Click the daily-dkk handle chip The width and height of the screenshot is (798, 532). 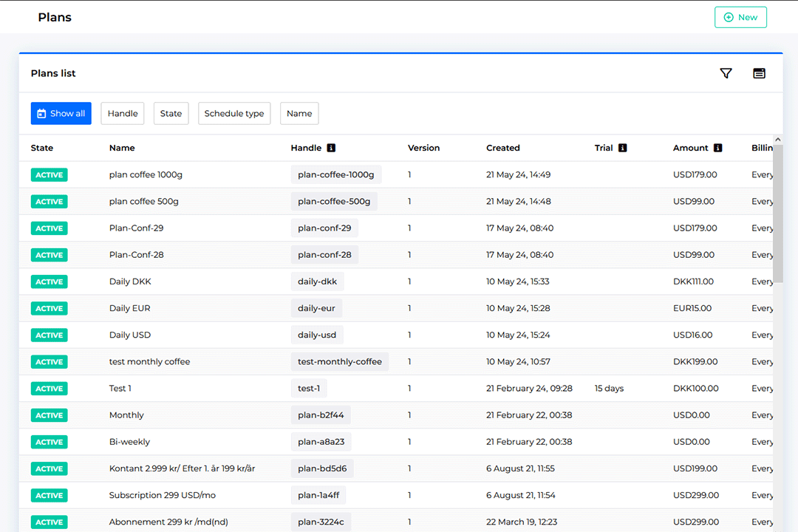click(x=317, y=281)
